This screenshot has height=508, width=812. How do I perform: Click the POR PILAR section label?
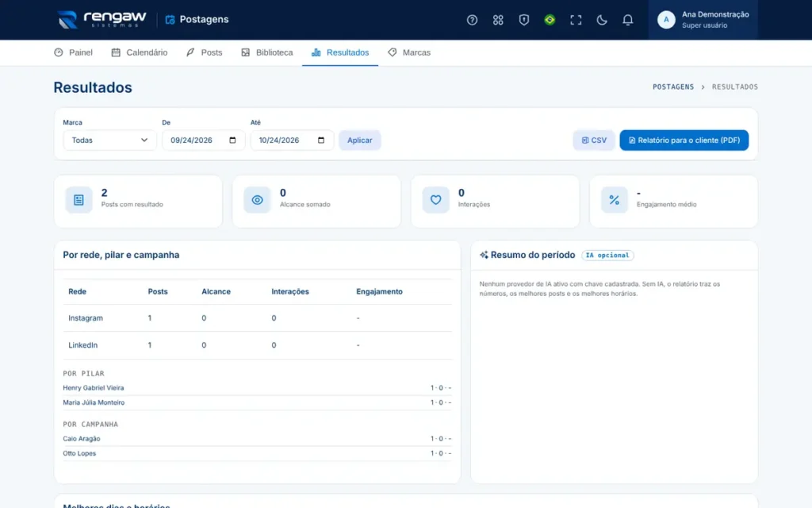click(83, 373)
